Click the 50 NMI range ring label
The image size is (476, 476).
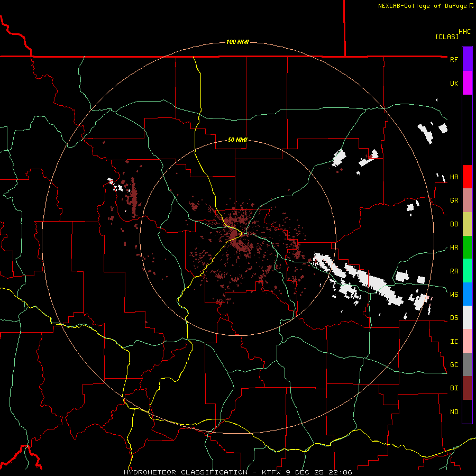coord(237,140)
